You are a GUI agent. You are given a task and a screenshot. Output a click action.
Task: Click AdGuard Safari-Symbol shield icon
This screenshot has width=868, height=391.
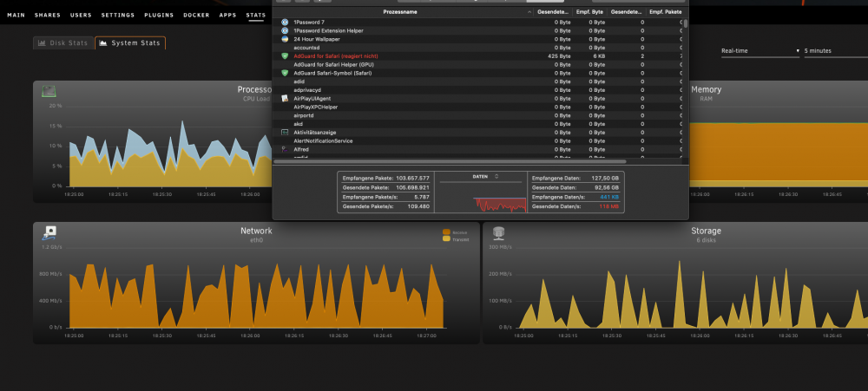(x=285, y=73)
